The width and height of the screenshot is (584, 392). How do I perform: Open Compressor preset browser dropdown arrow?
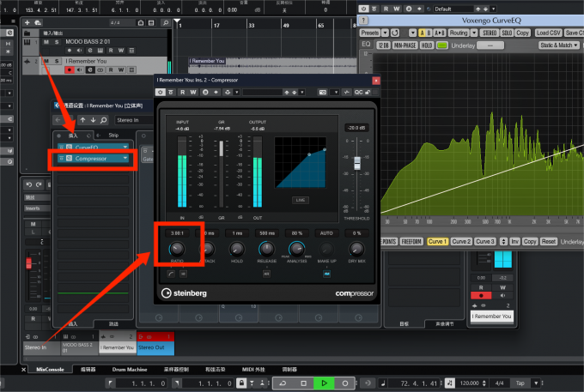tap(302, 93)
